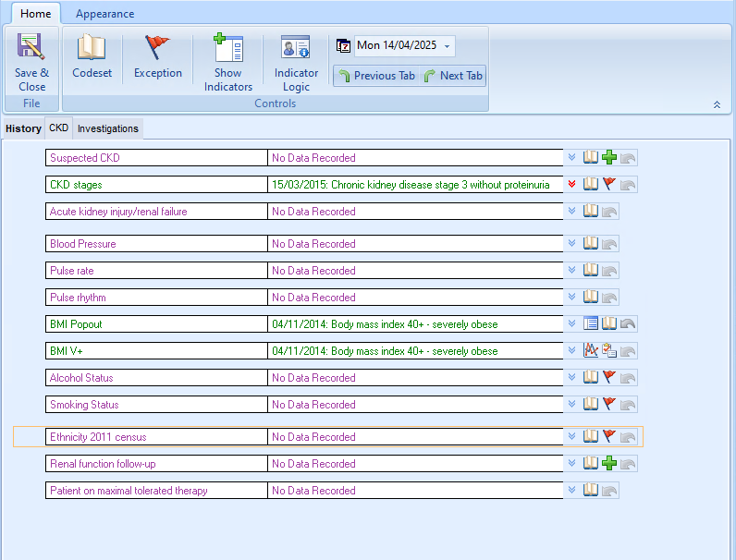
Task: Click the CKD stages value field
Action: [415, 184]
